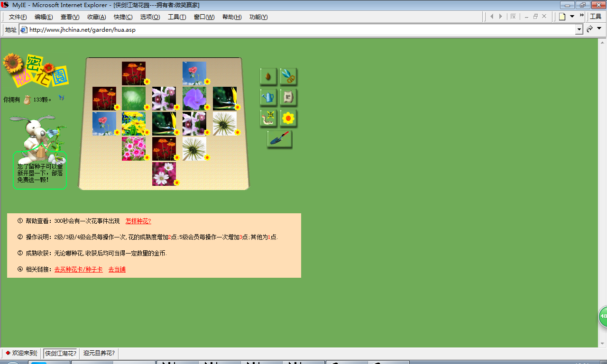Open the 去当铺 link
The height and width of the screenshot is (364, 607).
[x=117, y=269]
